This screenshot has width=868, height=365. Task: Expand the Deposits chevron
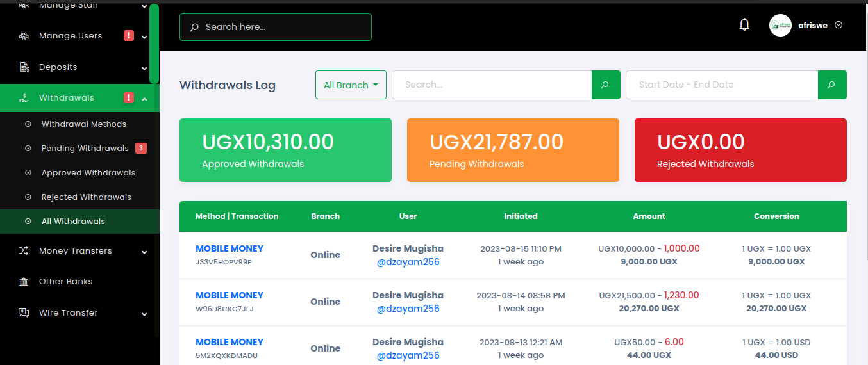pyautogui.click(x=144, y=68)
